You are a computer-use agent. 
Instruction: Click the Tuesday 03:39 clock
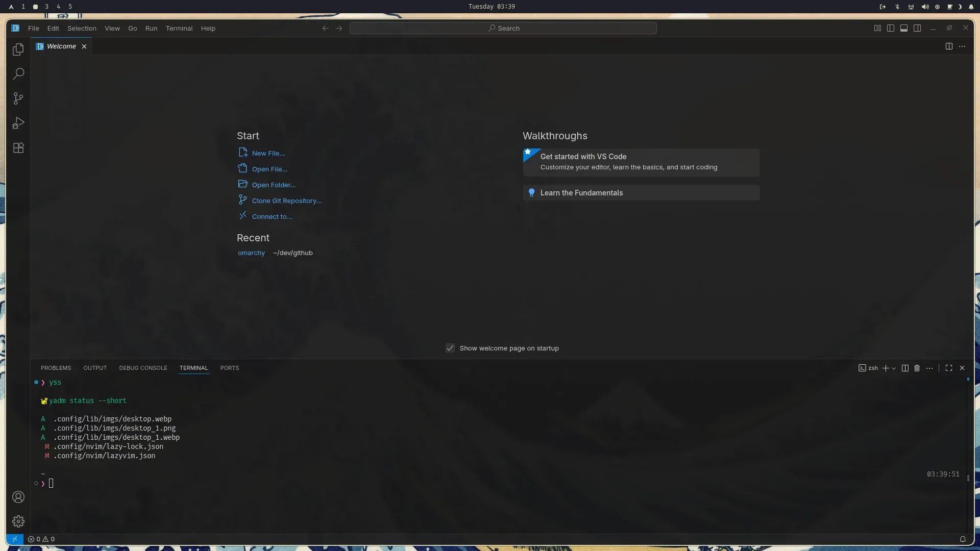click(492, 7)
